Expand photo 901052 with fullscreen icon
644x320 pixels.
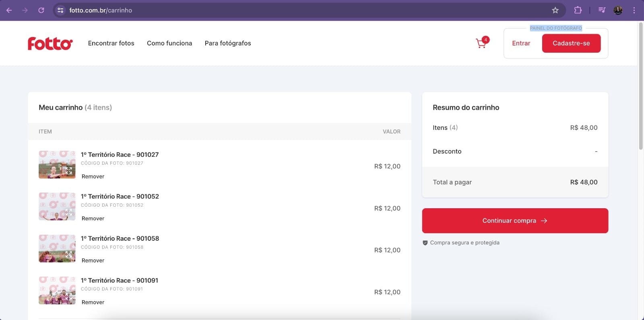[x=69, y=212]
